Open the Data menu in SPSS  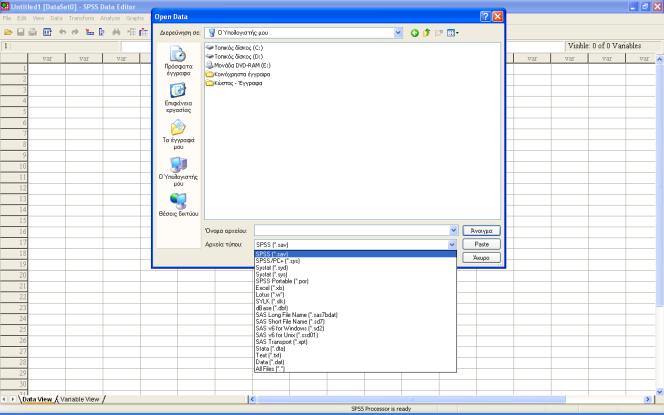click(56, 19)
